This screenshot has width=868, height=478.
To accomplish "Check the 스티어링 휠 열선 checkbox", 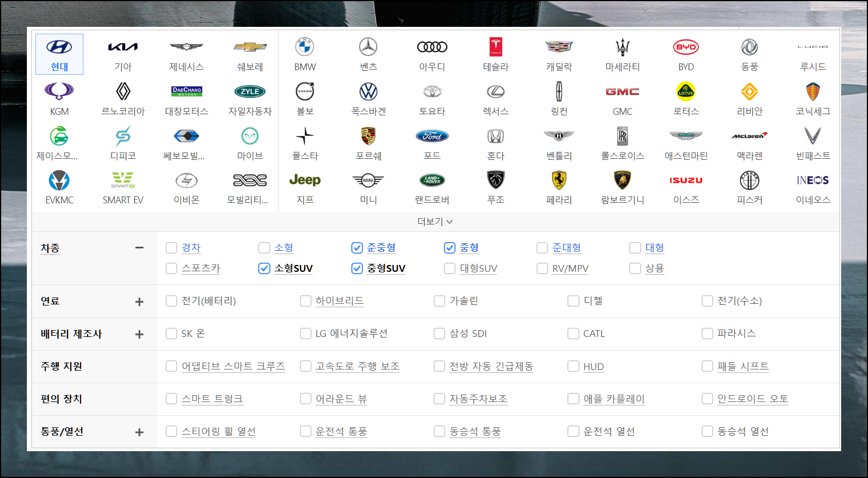I will (x=171, y=431).
